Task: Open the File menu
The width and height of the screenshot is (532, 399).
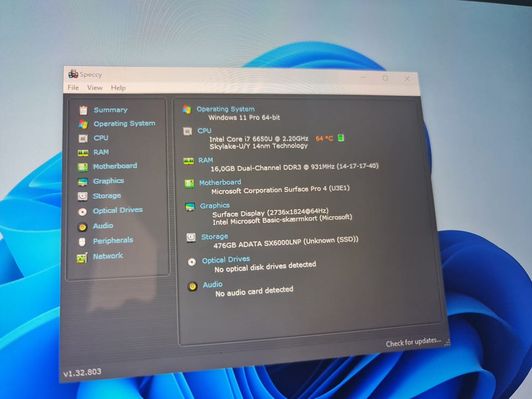Action: pyautogui.click(x=73, y=88)
